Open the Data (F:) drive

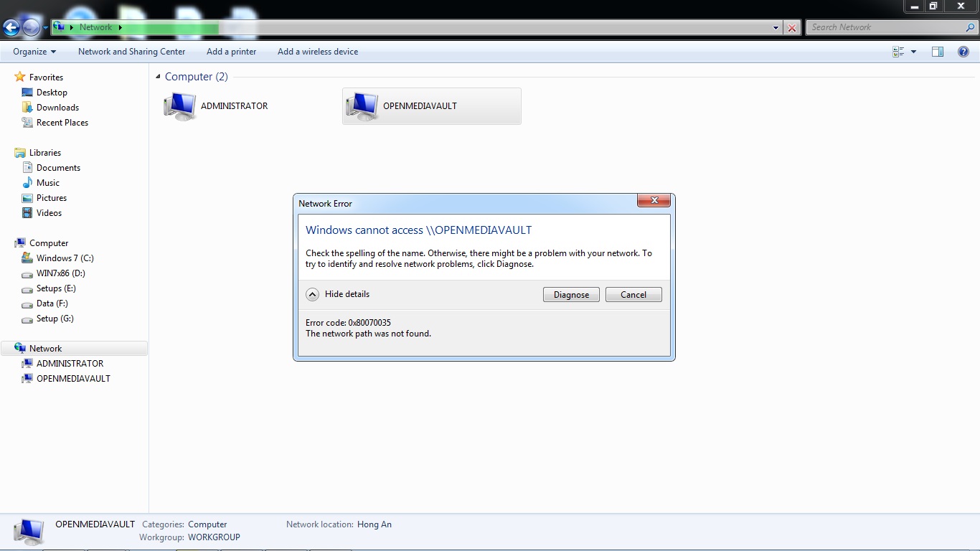(52, 303)
